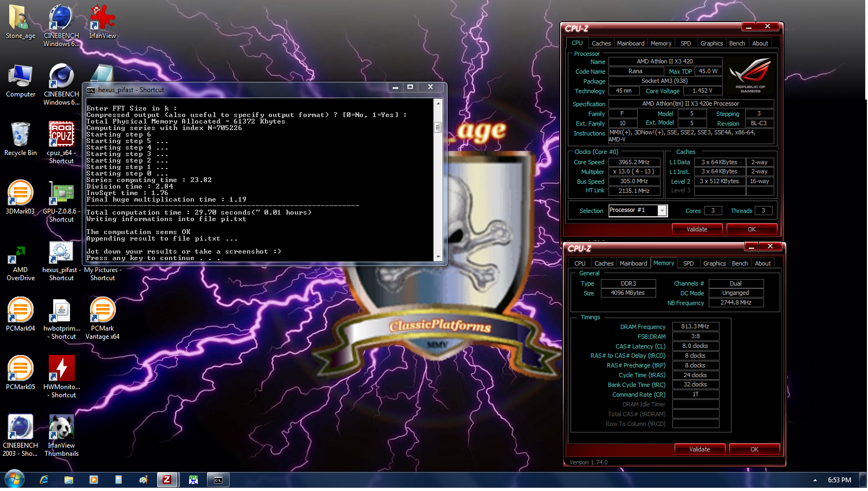The width and height of the screenshot is (868, 491).
Task: Launch PCMark04 desktop icon
Action: click(20, 314)
